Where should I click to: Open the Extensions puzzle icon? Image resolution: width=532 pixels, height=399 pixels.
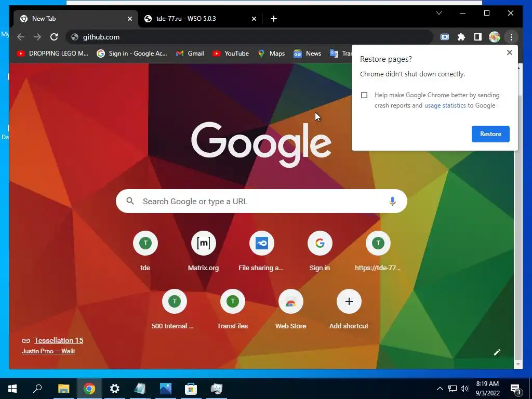click(x=461, y=37)
